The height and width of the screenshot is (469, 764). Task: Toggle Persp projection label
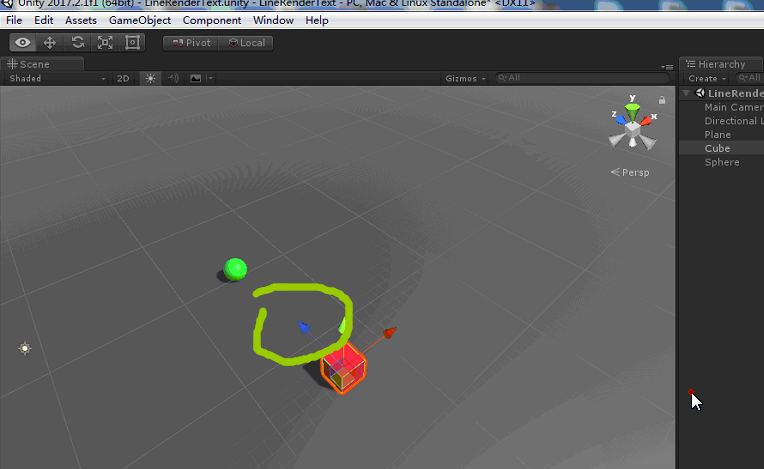pyautogui.click(x=630, y=172)
